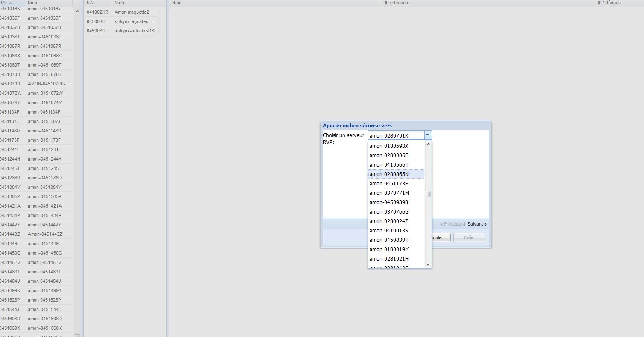Click the left server list scroll up arrow
This screenshot has width=644, height=337.
(x=77, y=12)
